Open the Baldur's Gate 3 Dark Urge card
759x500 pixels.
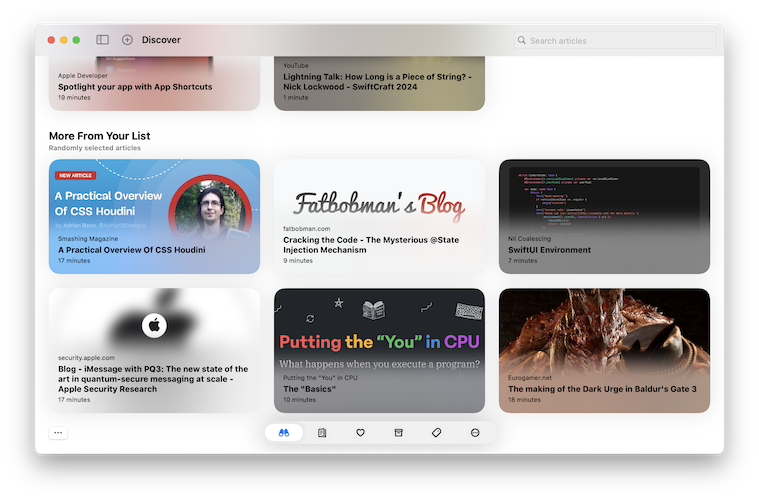pyautogui.click(x=605, y=350)
